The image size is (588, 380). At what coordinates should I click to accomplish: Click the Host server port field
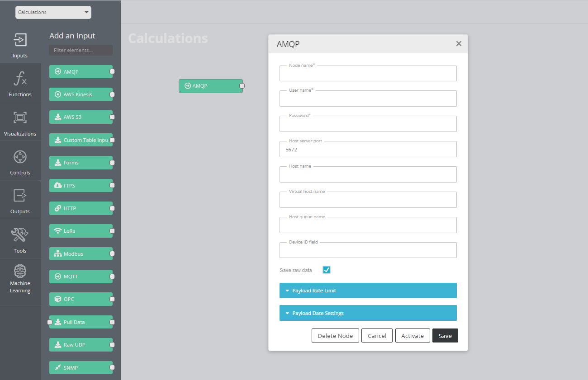click(x=368, y=149)
